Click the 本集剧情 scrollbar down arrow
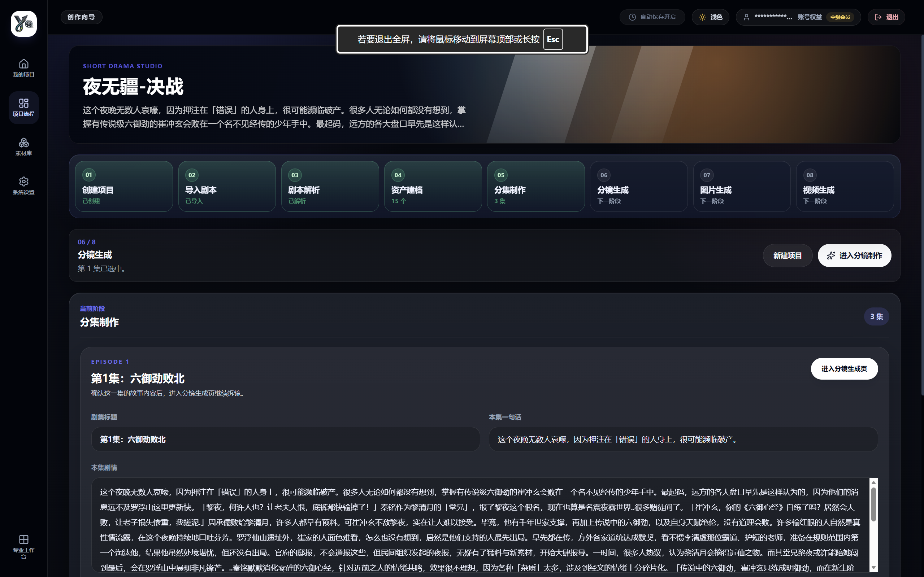 (873, 568)
